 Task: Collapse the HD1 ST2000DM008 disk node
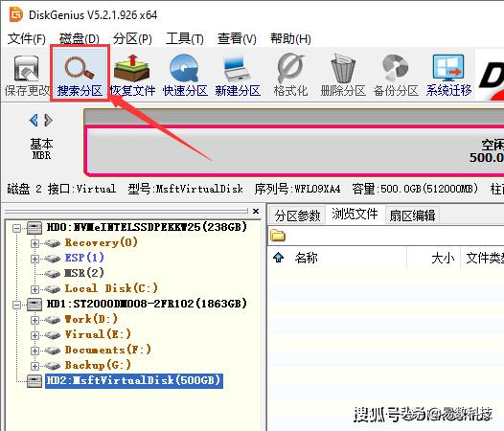tap(16, 305)
